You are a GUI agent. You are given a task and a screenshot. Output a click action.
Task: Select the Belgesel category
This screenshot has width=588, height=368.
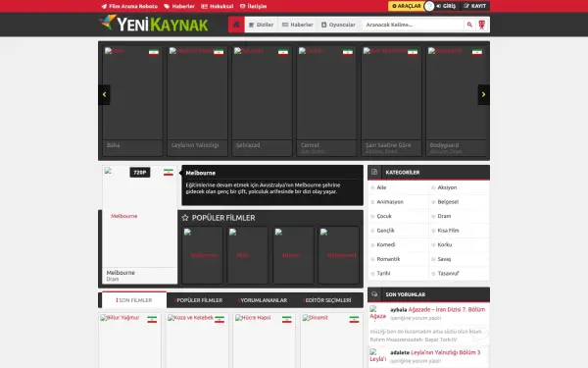448,202
